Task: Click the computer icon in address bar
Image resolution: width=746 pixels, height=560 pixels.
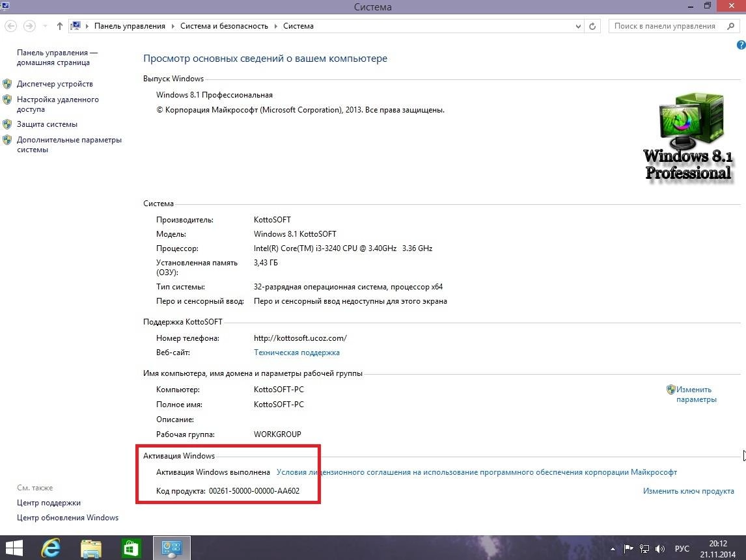Action: [75, 25]
